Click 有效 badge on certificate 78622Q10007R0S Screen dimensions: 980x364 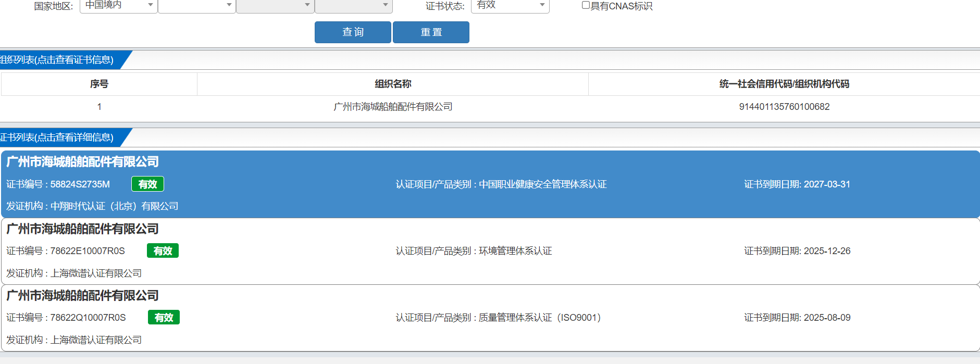(164, 317)
